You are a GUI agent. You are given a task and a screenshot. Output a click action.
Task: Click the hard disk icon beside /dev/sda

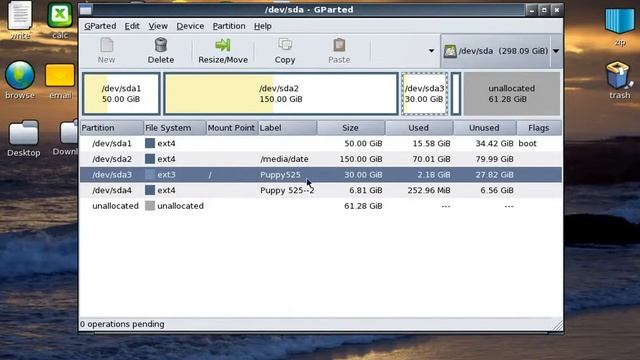(450, 51)
